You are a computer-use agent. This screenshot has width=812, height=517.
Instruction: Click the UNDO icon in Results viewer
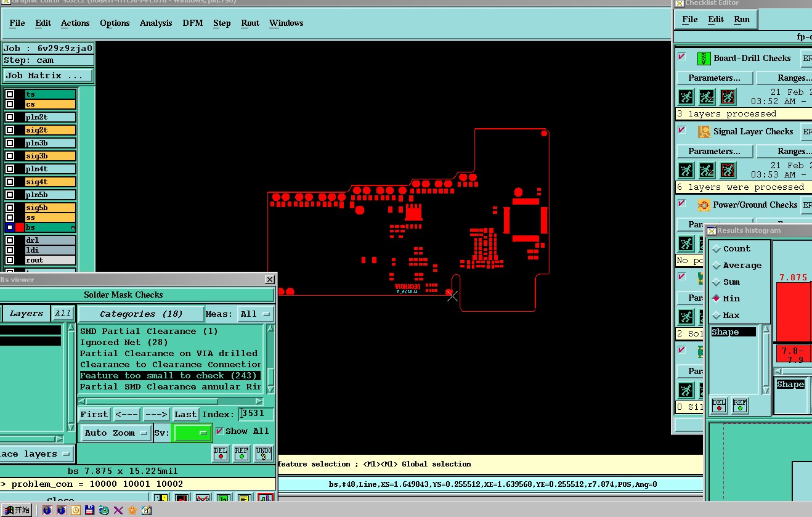[263, 454]
